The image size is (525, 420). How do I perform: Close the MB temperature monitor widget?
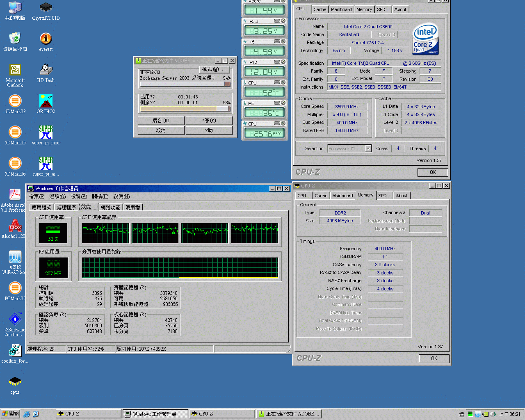click(283, 103)
